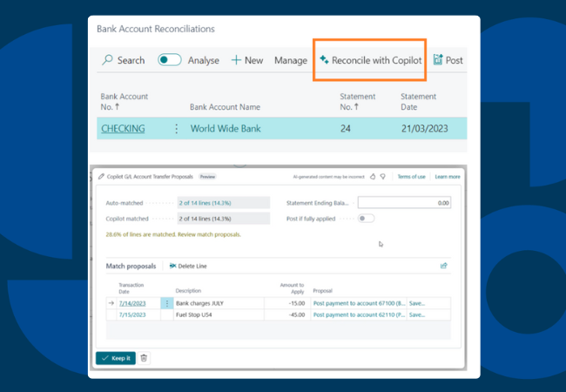Click the Search magnifier icon

pyautogui.click(x=108, y=60)
